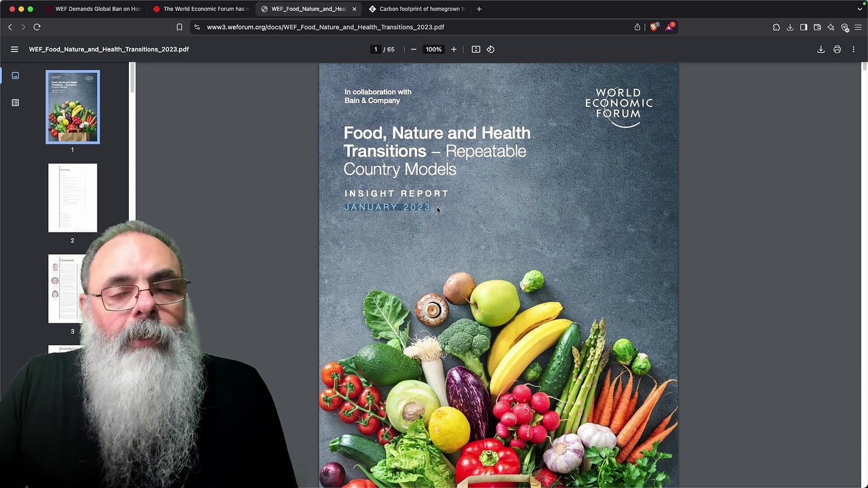Select page 2 thumbnail

tap(73, 198)
